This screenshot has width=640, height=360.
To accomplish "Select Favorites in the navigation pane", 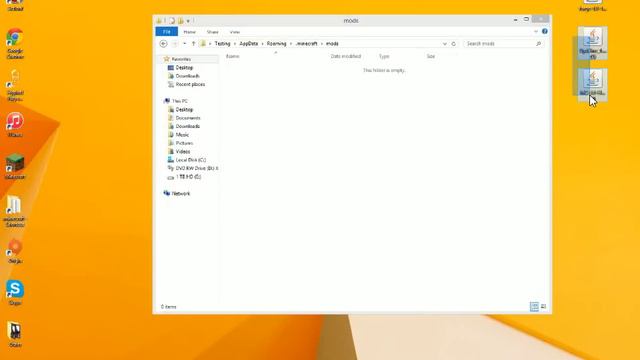I will [x=181, y=59].
